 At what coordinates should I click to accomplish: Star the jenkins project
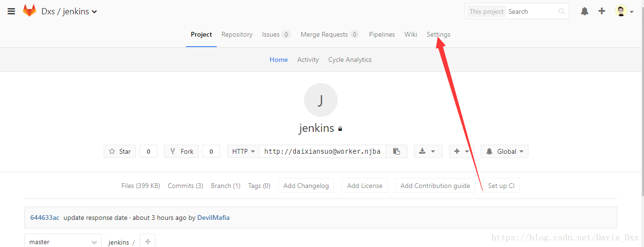point(120,151)
